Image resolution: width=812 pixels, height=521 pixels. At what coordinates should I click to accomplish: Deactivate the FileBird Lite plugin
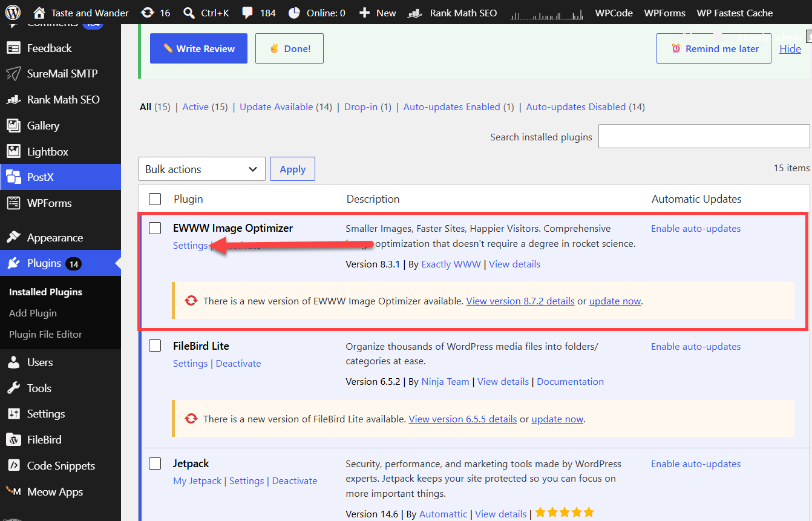pos(238,364)
